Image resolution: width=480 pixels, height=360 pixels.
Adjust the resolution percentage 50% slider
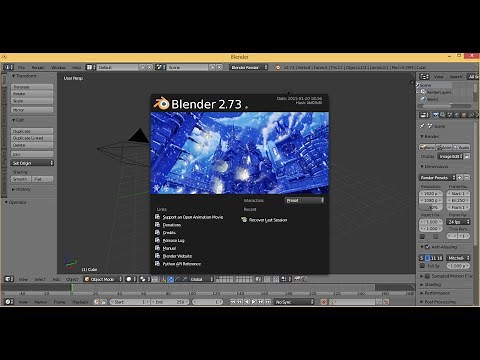coord(431,207)
